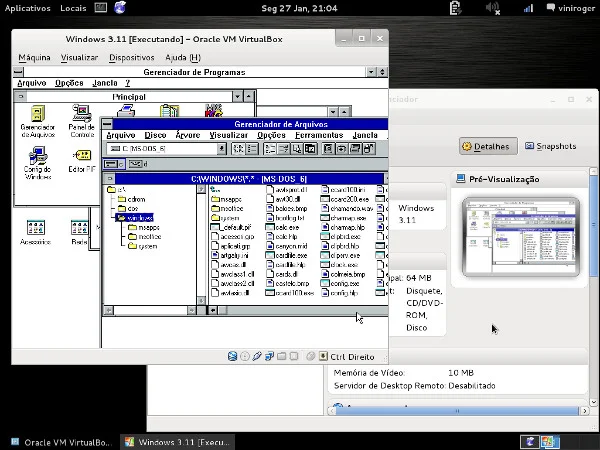
Task: Select the printer icon in Principal group
Action: (x=126, y=111)
